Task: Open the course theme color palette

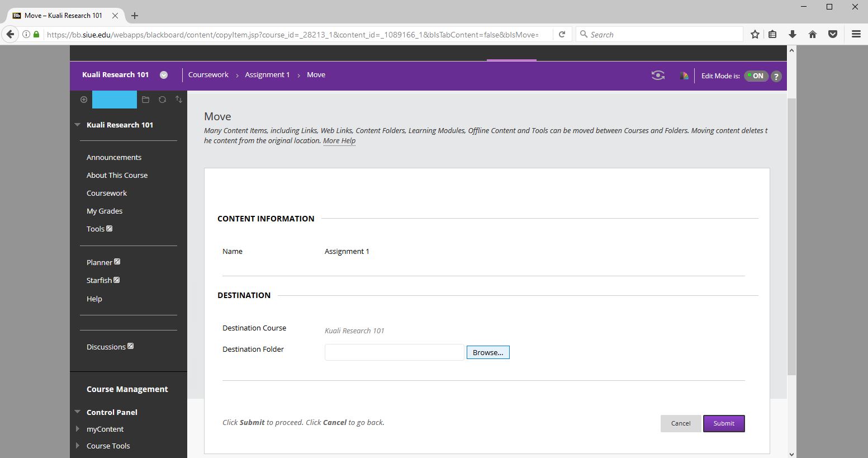Action: [x=684, y=75]
